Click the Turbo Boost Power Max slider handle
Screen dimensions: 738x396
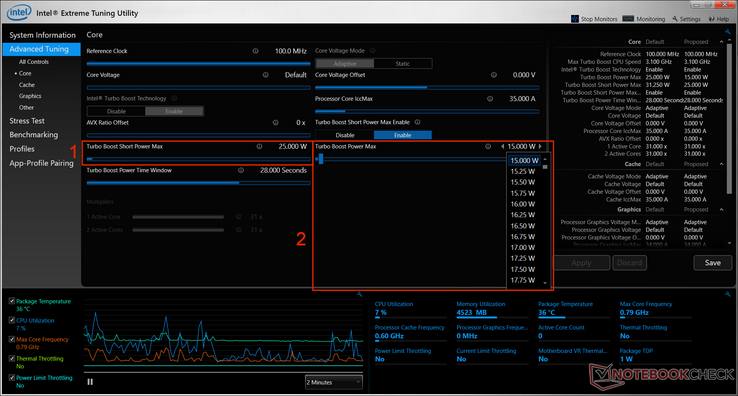point(321,159)
